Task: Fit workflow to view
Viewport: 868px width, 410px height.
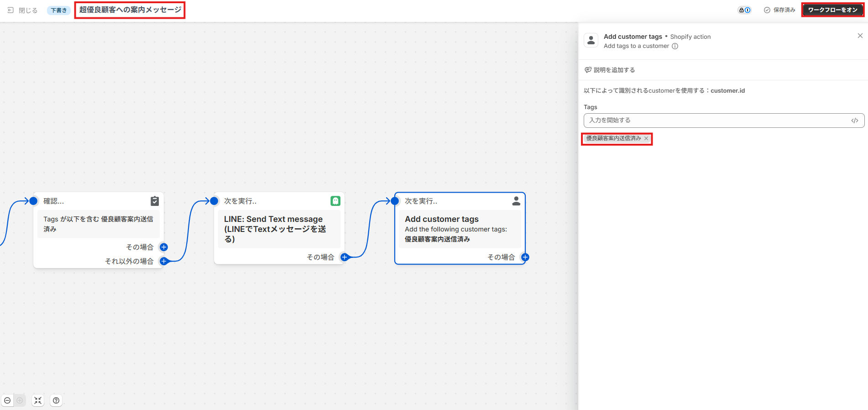Action: (38, 400)
